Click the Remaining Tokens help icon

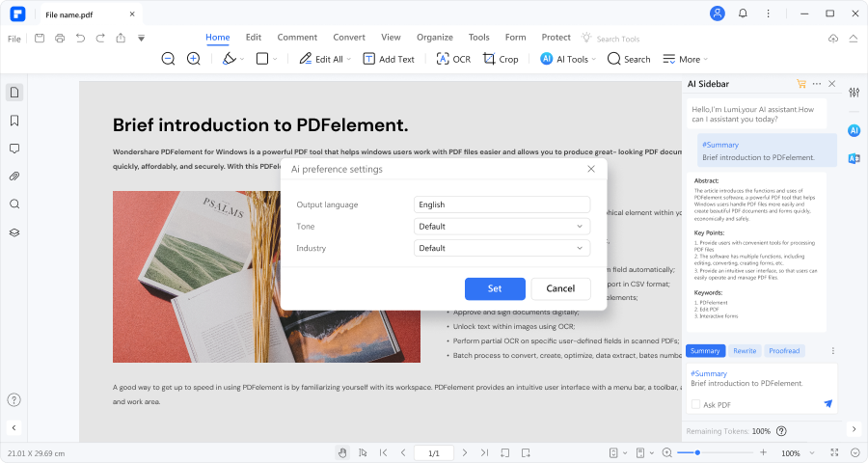coord(781,431)
